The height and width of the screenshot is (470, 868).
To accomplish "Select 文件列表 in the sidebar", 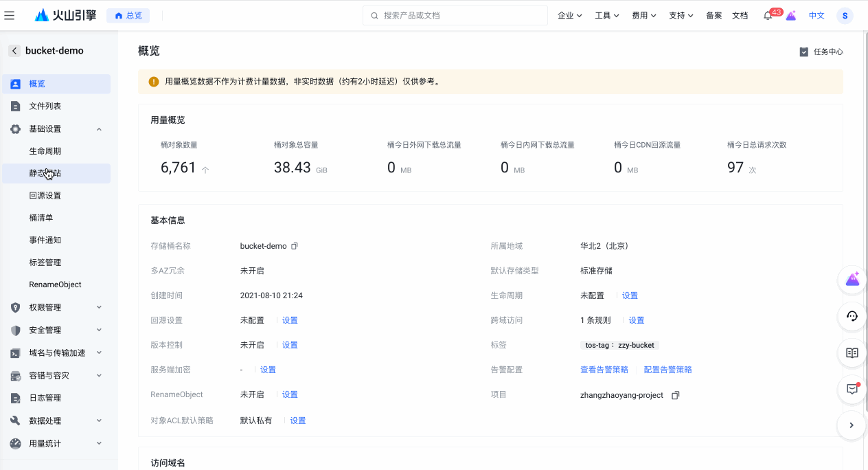I will click(45, 107).
